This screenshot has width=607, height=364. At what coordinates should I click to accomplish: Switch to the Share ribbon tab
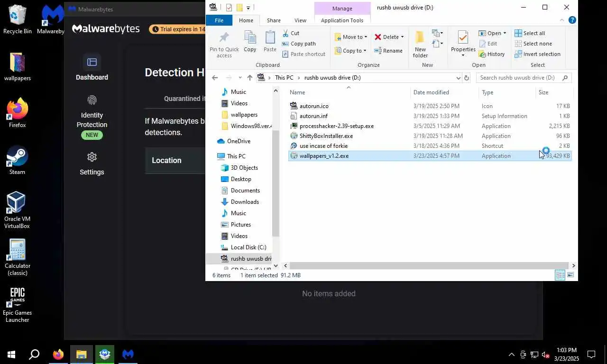pos(274,20)
